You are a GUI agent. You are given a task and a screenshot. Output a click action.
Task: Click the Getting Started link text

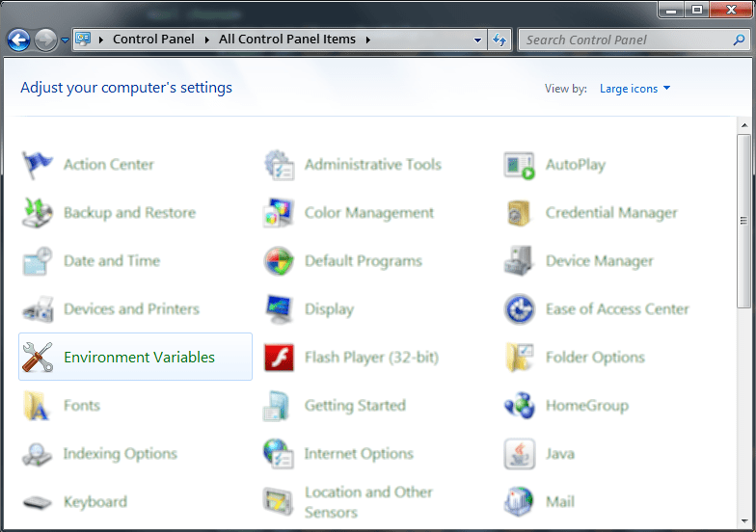(x=355, y=406)
